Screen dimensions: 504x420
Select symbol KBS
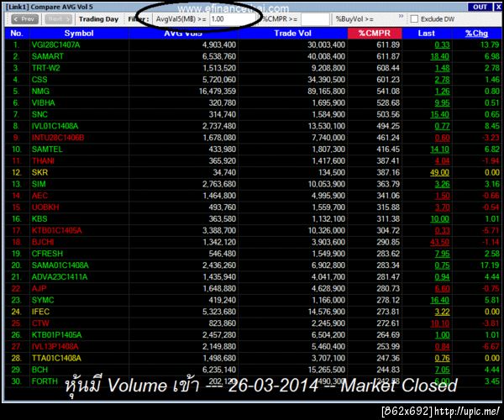(x=39, y=219)
